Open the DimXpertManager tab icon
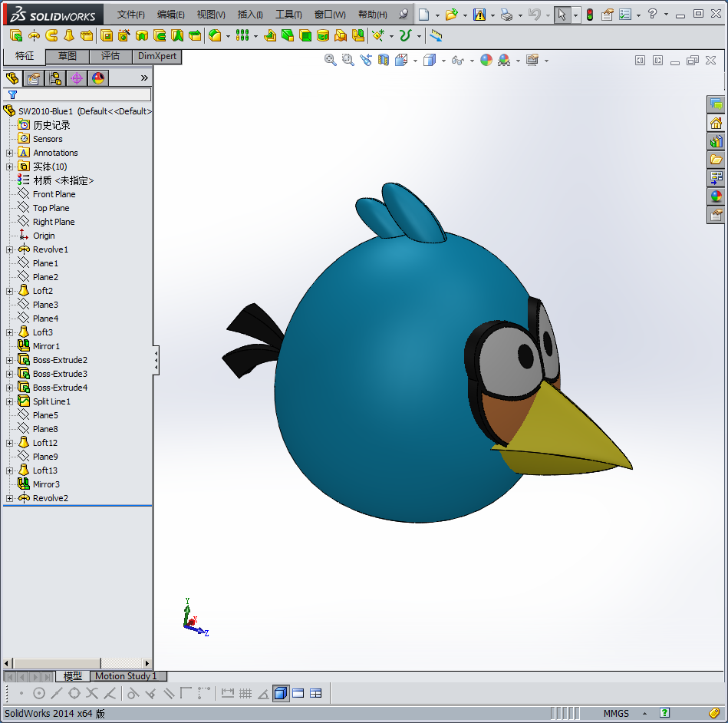 77,78
